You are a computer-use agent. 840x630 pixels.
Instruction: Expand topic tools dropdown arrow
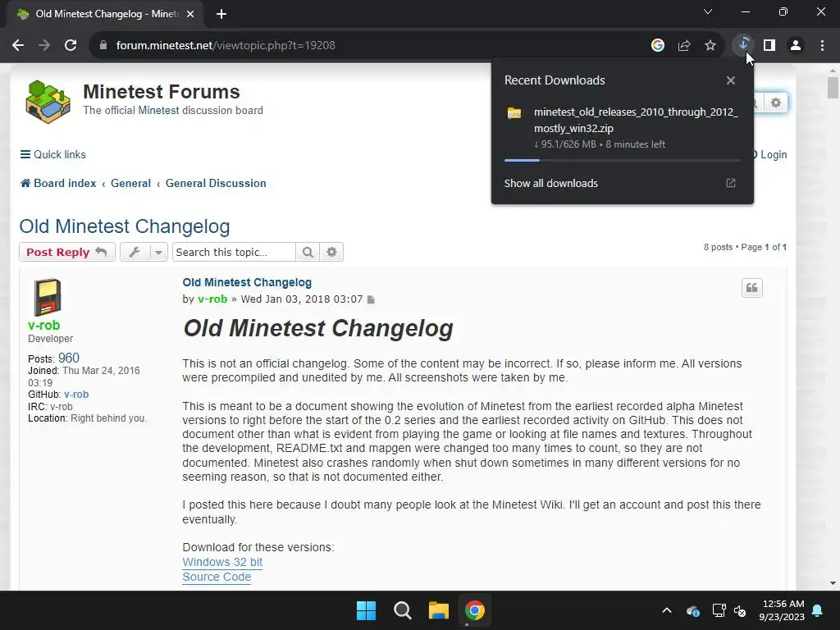158,252
